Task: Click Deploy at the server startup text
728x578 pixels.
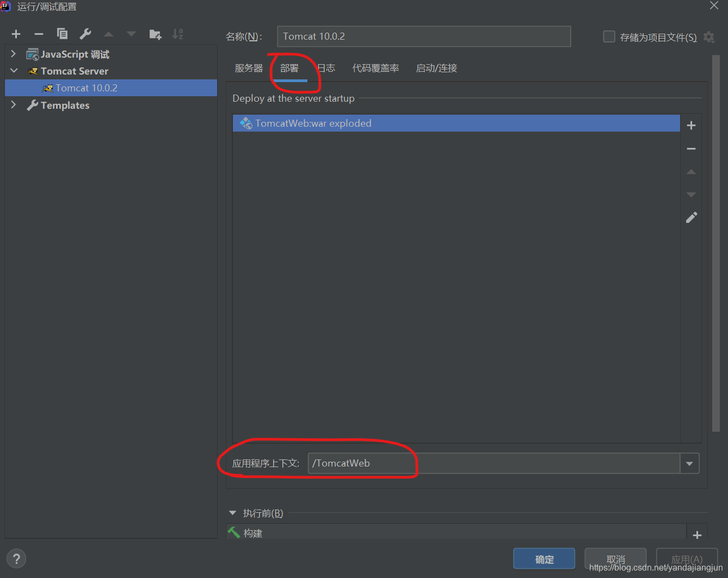Action: tap(293, 98)
